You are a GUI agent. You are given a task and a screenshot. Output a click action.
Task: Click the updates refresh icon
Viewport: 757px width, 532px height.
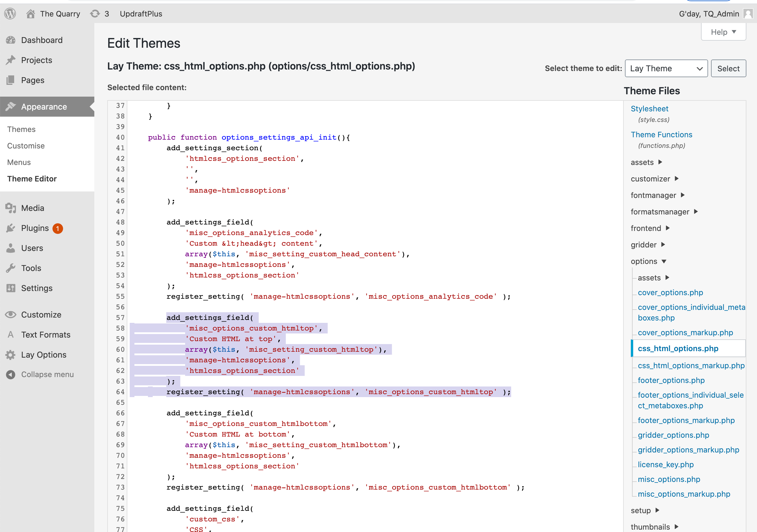click(x=95, y=14)
